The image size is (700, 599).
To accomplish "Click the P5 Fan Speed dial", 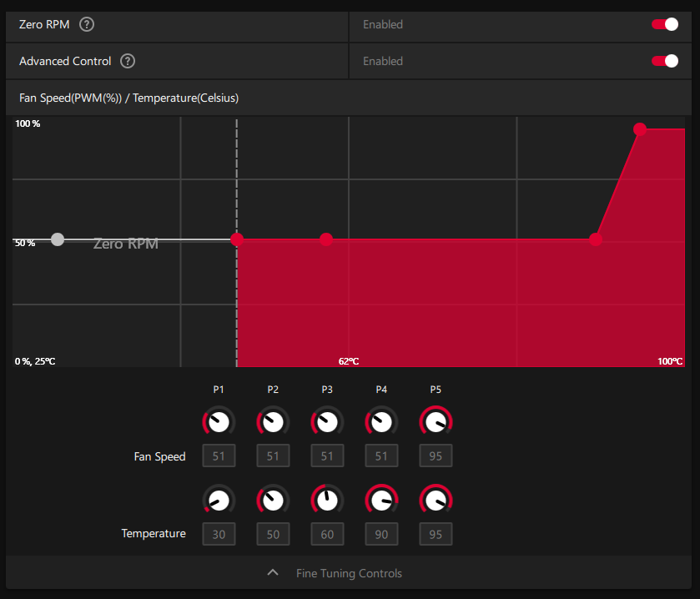I will [436, 422].
